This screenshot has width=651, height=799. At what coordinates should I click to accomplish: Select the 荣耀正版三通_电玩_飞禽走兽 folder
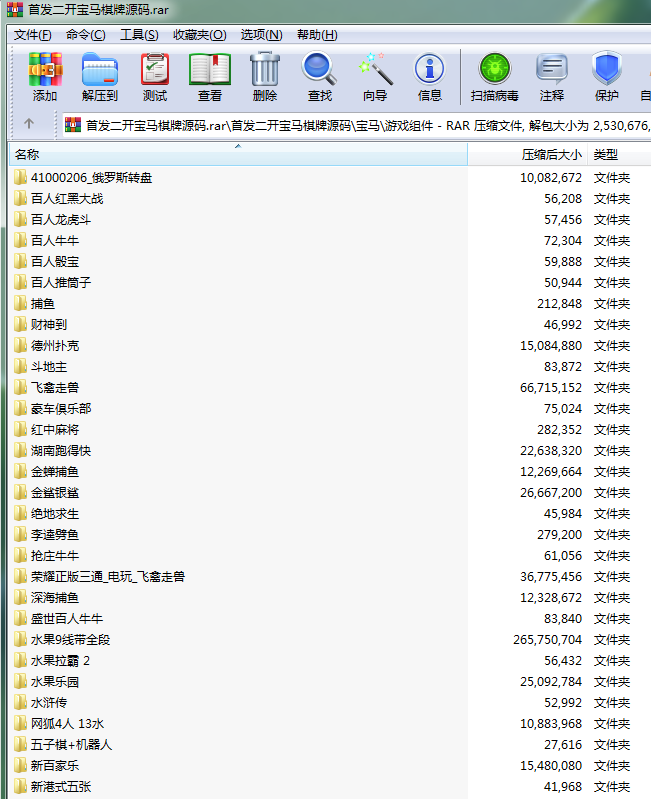pyautogui.click(x=330, y=577)
